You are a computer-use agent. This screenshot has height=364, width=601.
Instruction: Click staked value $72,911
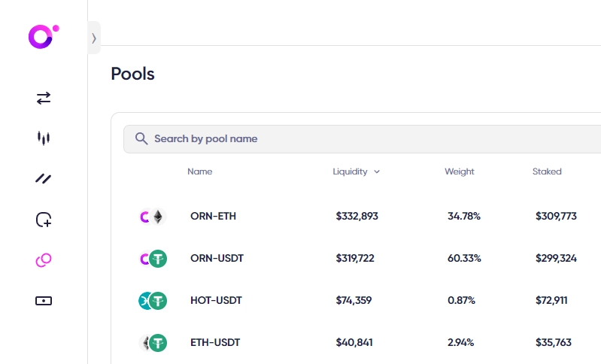[551, 300]
